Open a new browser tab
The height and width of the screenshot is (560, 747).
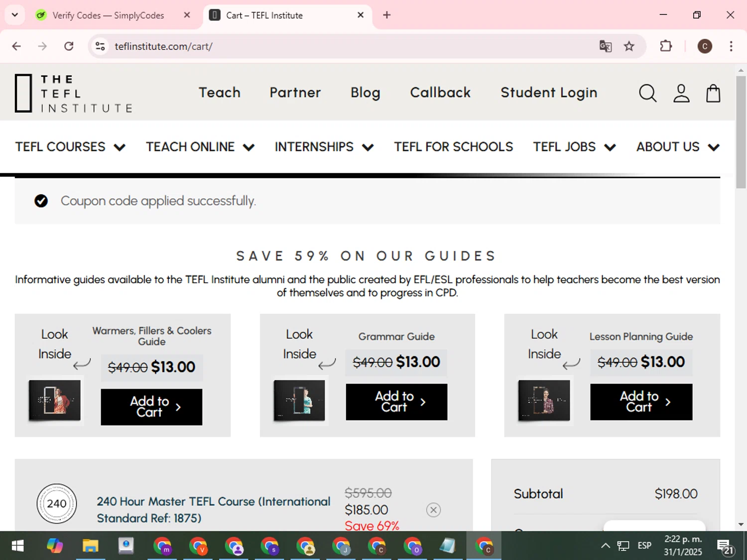386,15
